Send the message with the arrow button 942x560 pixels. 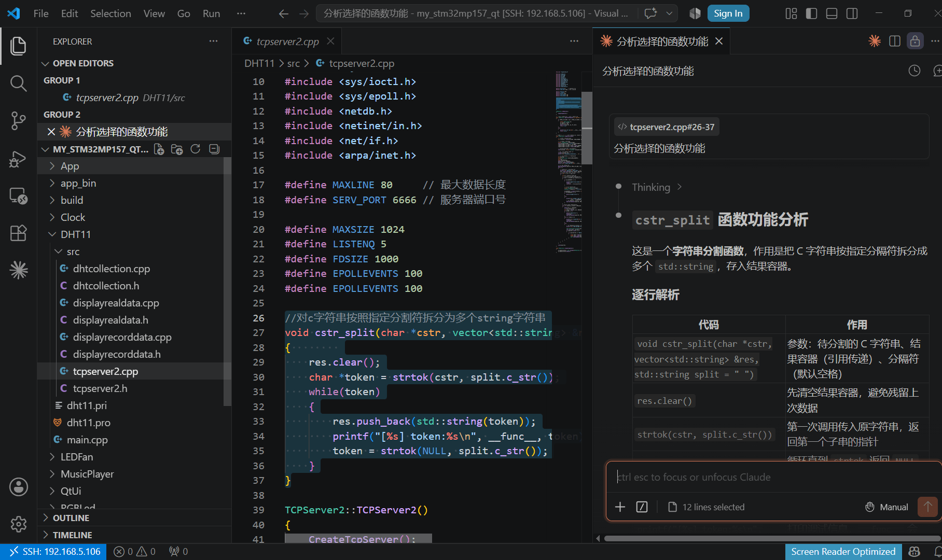(x=927, y=507)
